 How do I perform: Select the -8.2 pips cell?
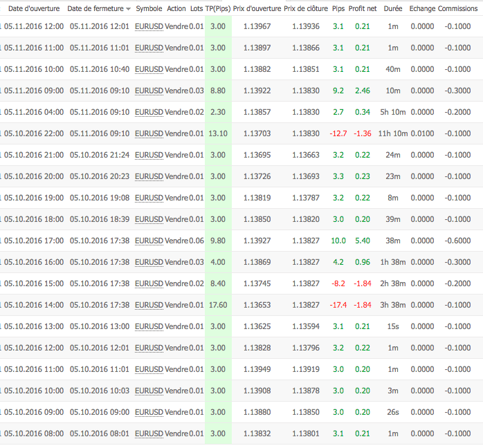click(338, 283)
